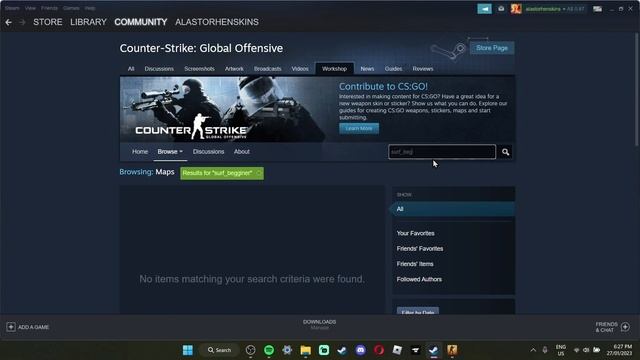Click the Steam forward navigation arrow
Screen dimensions: 640x360
pos(22,22)
